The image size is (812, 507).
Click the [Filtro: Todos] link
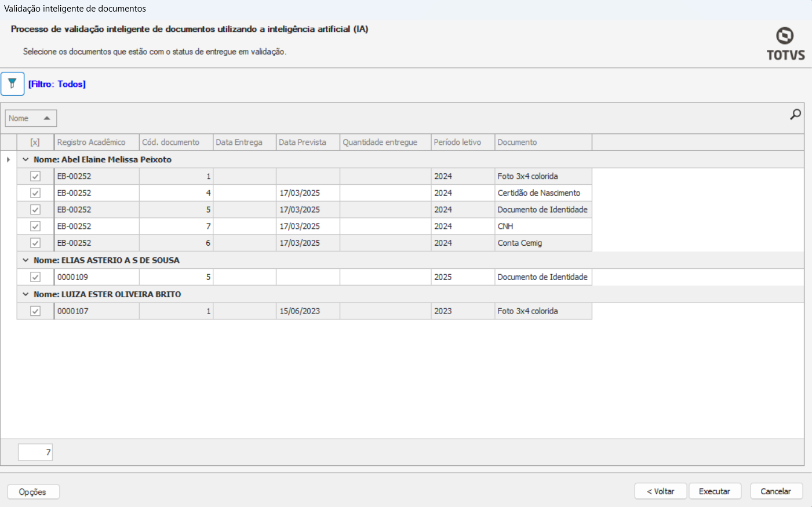tap(57, 84)
